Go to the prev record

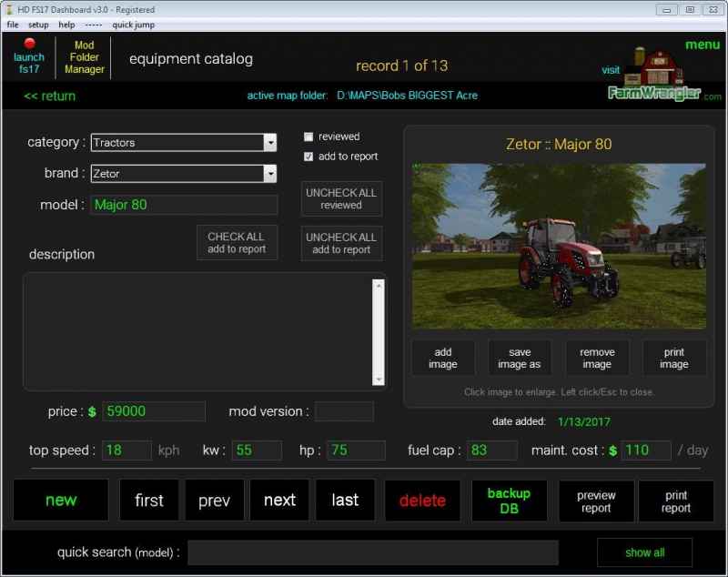(214, 500)
